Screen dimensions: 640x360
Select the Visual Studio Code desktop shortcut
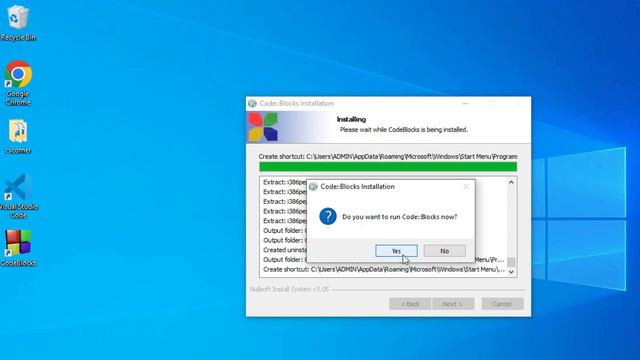tap(18, 196)
